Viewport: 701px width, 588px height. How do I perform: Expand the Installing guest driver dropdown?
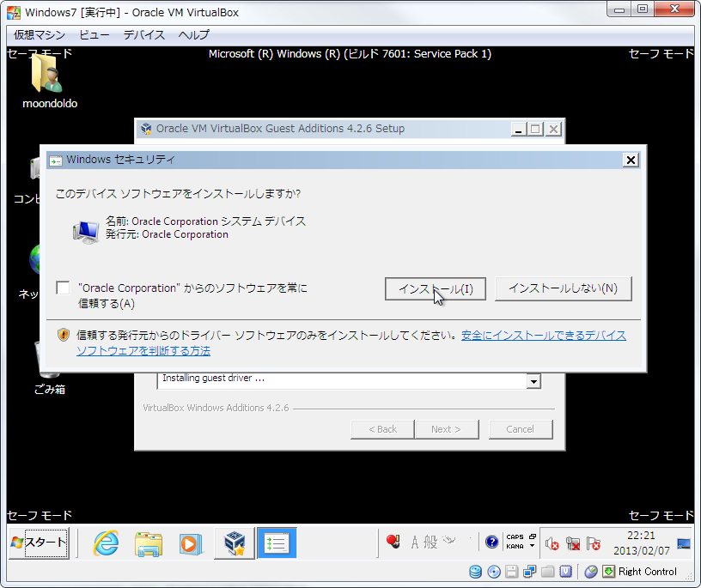click(533, 381)
